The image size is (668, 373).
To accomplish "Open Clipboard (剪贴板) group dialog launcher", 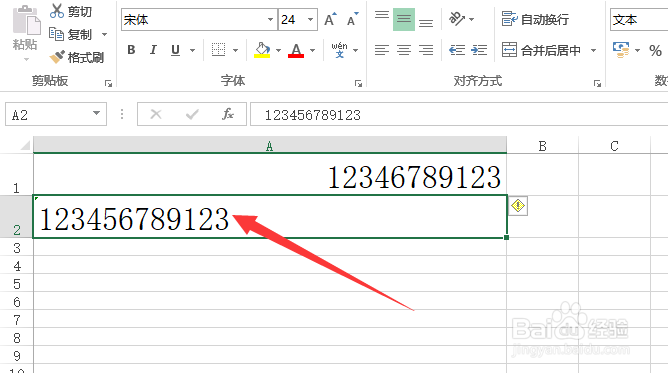I will pos(109,83).
